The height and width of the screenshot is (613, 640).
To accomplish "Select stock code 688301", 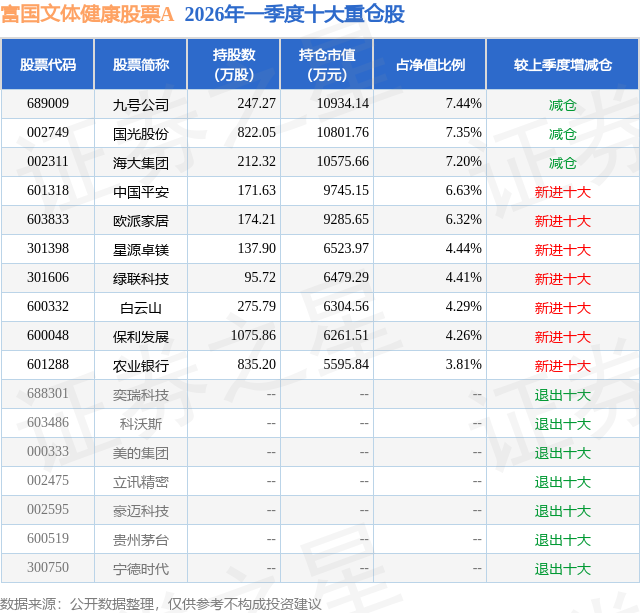I will [x=48, y=393].
